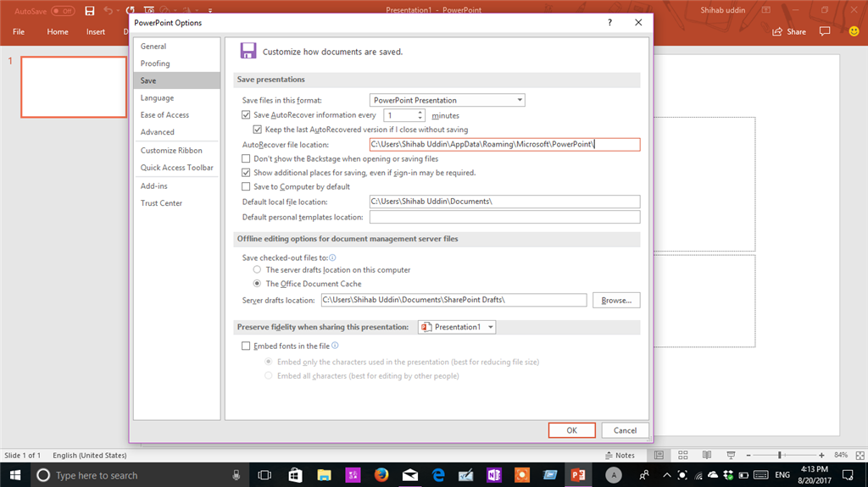Toggle Keep the last AutoRecovered version checkbox
The image size is (868, 487).
click(258, 130)
